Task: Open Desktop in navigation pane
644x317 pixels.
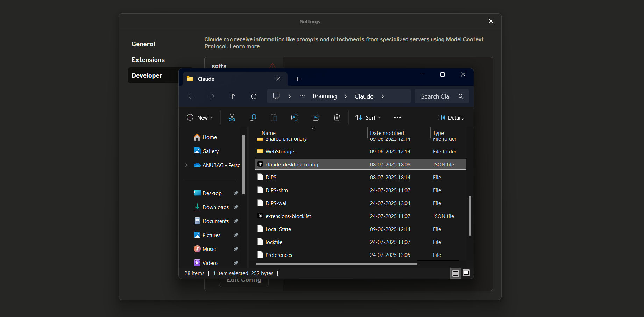Action: [x=208, y=193]
